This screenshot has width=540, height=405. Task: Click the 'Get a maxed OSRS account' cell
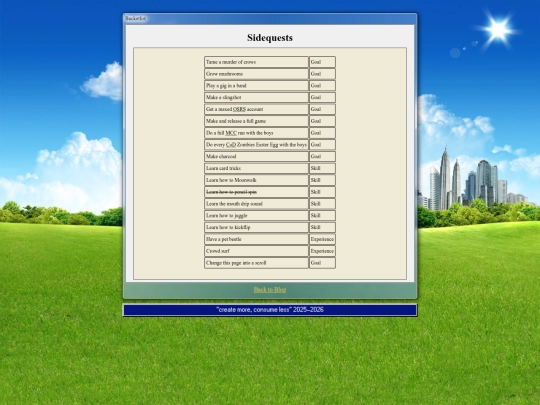pyautogui.click(x=256, y=109)
